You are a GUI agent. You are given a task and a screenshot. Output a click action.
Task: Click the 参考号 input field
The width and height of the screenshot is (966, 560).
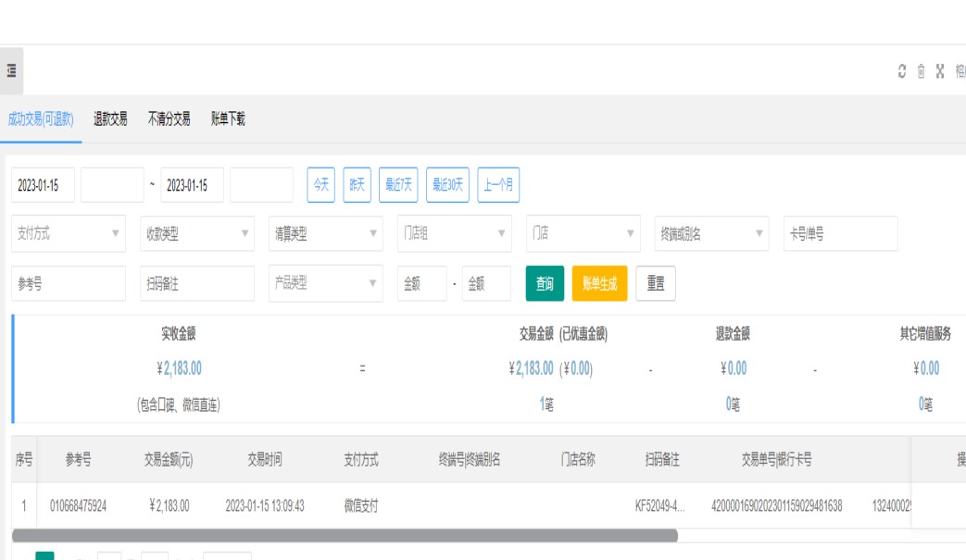pos(69,284)
